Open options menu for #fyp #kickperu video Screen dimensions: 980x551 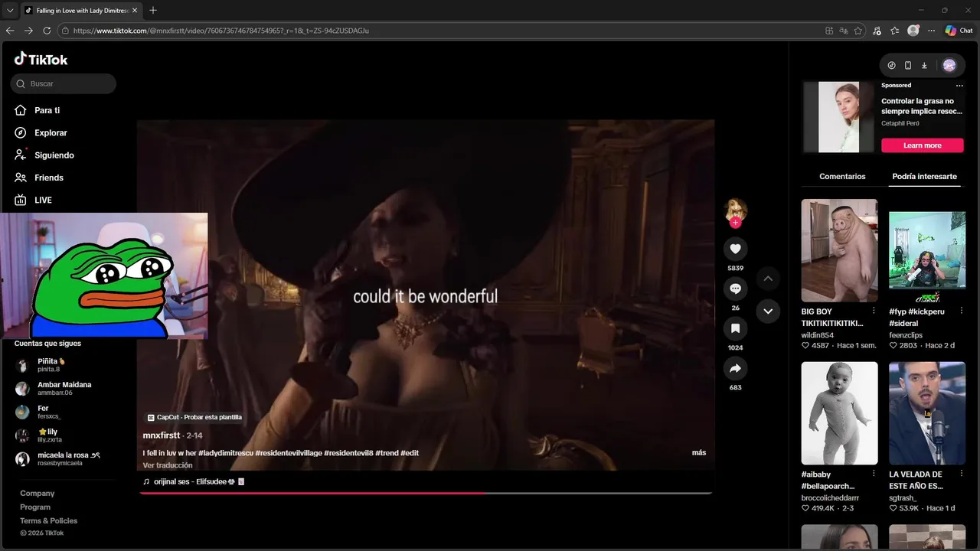(x=960, y=311)
